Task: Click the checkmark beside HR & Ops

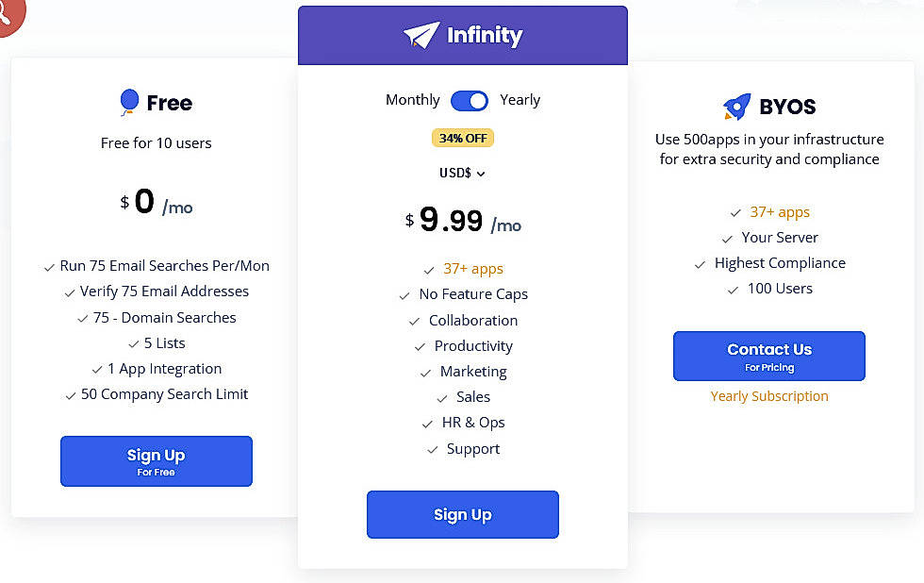Action: [427, 423]
